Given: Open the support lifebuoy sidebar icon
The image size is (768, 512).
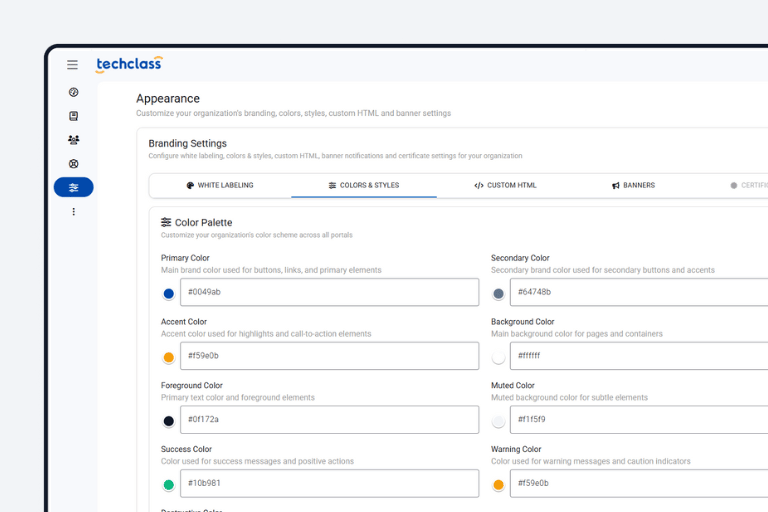Looking at the screenshot, I should point(73,164).
